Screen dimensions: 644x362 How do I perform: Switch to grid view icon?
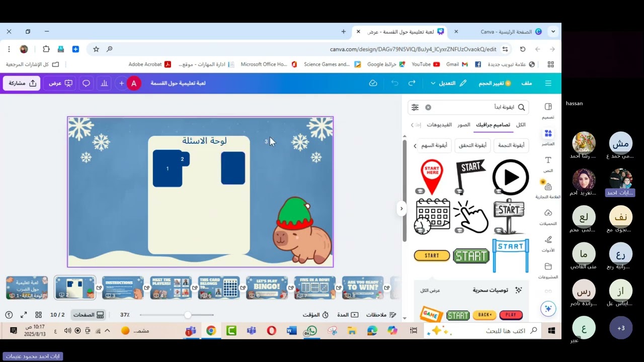[38, 315]
